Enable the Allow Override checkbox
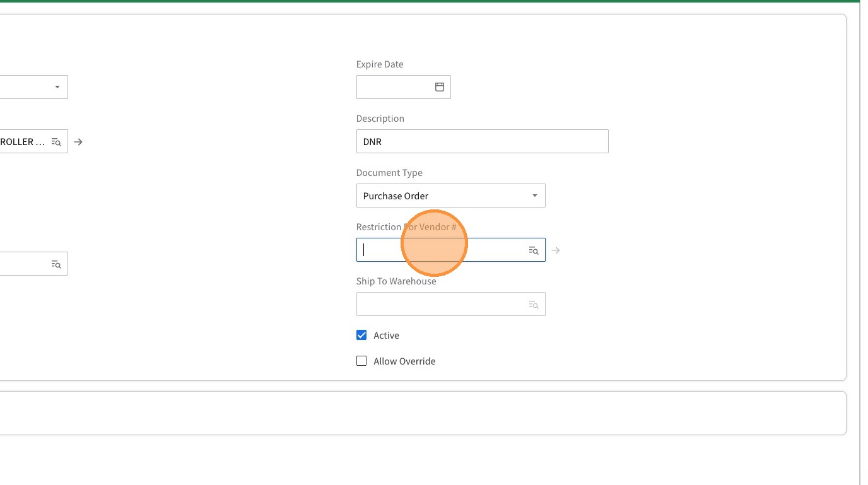This screenshot has width=868, height=485. (x=361, y=361)
